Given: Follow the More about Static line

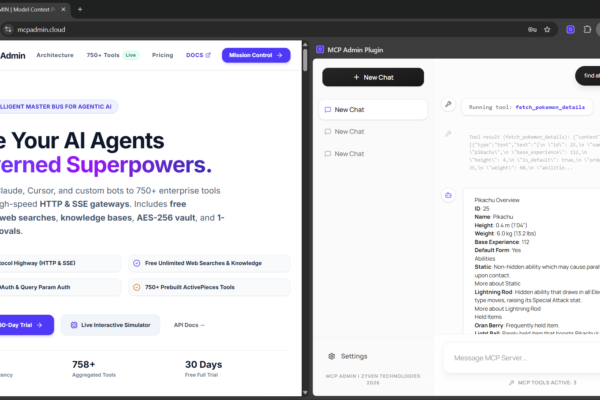Looking at the screenshot, I should [497, 284].
